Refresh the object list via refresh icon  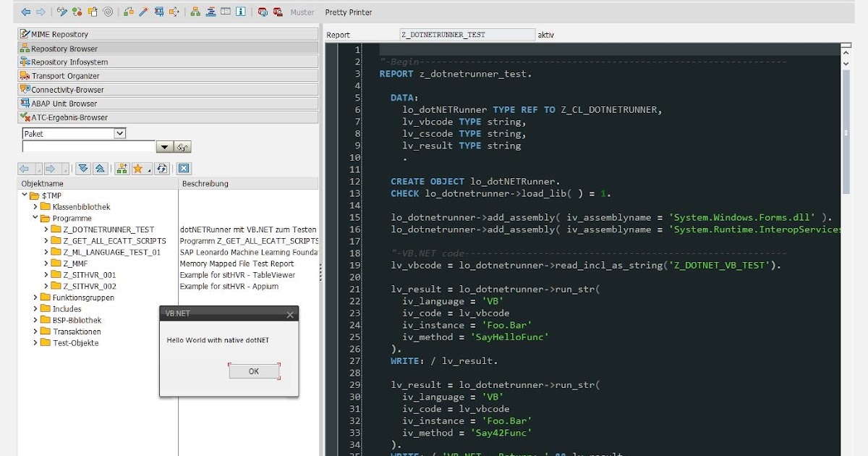pyautogui.click(x=162, y=168)
